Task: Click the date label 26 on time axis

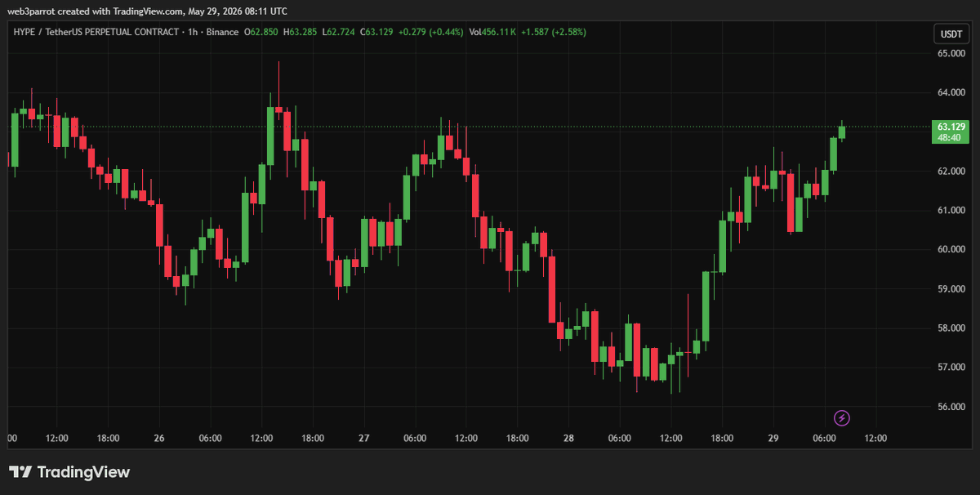Action: click(x=159, y=438)
